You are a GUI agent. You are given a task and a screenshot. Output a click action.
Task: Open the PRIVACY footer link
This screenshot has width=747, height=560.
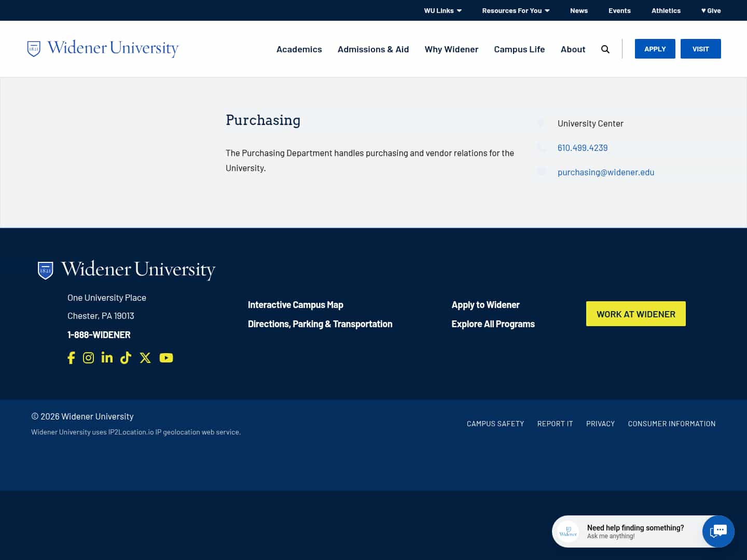[601, 424]
